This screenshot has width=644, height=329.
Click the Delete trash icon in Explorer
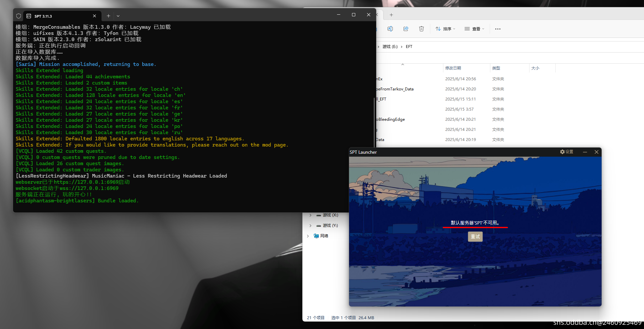pyautogui.click(x=422, y=29)
